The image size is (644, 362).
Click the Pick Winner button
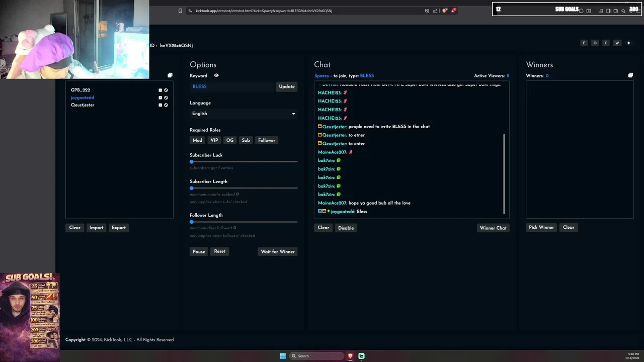coord(541,227)
